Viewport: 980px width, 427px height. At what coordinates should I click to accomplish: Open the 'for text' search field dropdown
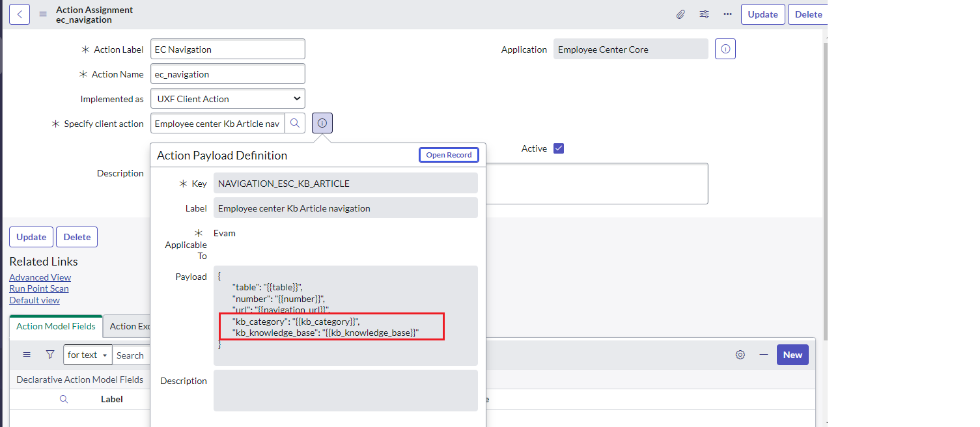(x=88, y=355)
